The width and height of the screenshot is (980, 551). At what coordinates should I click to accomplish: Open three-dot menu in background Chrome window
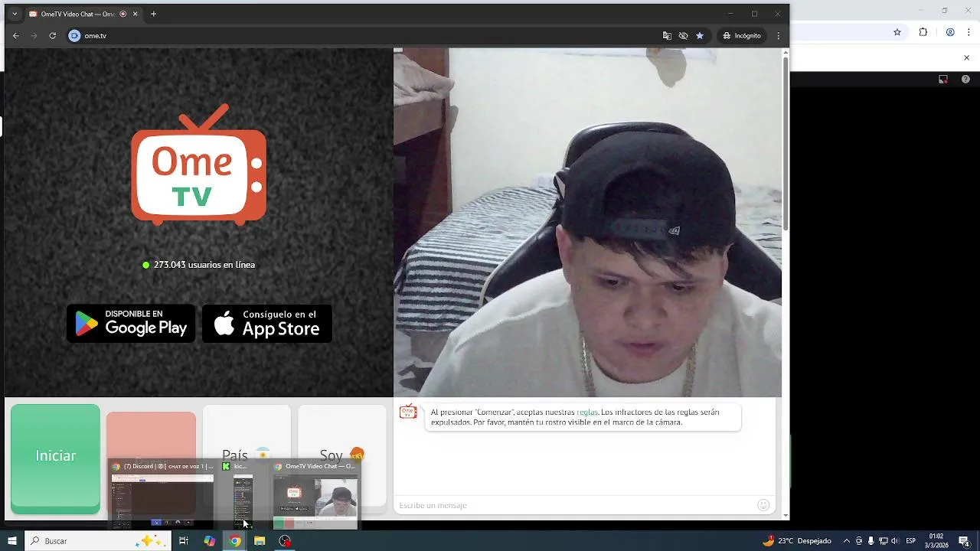[x=969, y=32]
